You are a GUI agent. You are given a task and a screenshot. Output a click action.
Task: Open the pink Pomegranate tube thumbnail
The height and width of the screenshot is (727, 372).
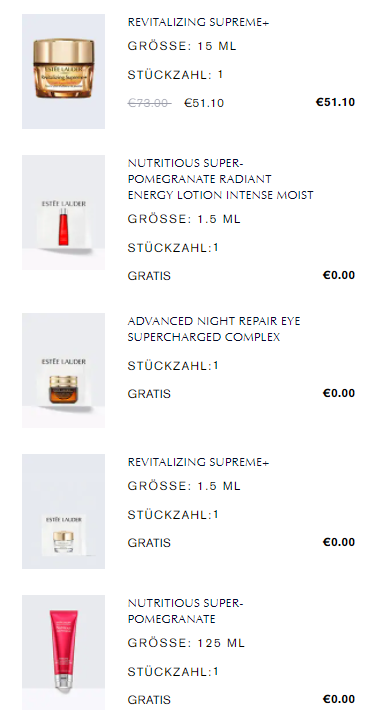64,652
